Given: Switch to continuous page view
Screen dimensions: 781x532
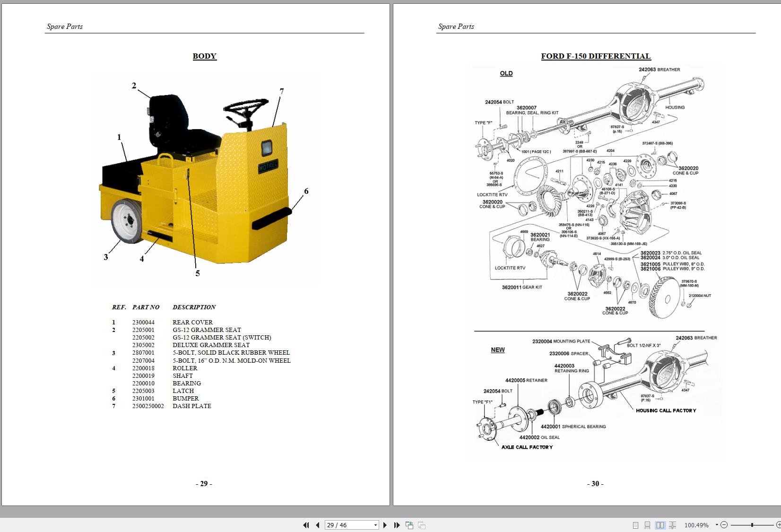Looking at the screenshot, I should coord(648,525).
